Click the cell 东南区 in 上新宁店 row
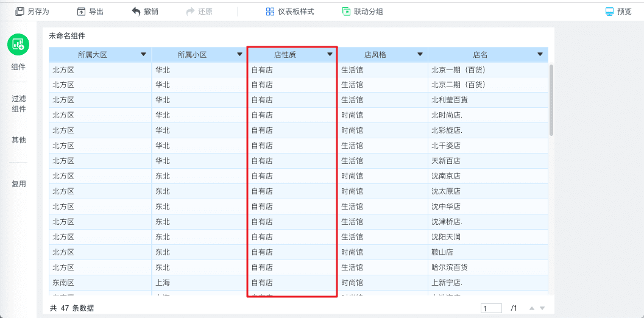 [x=100, y=283]
